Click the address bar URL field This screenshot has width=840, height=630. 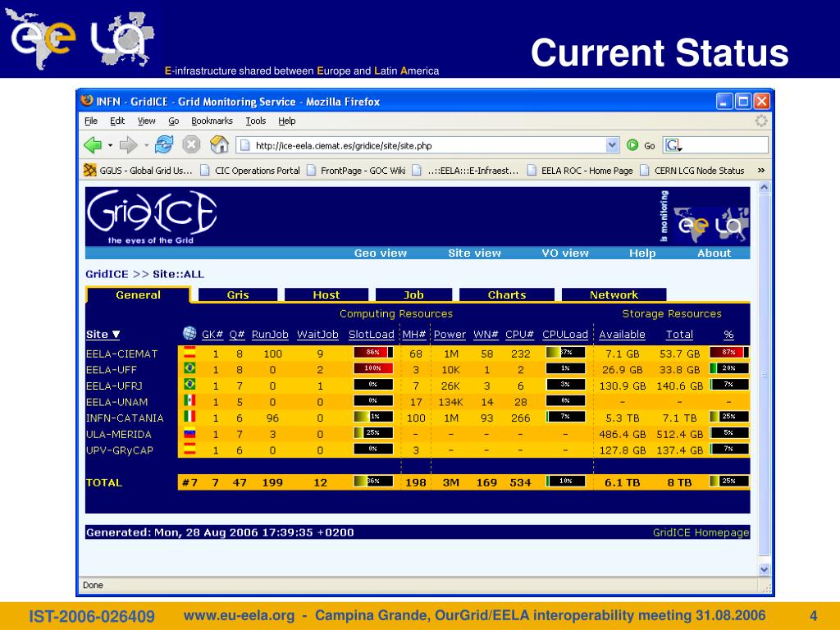pyautogui.click(x=427, y=146)
